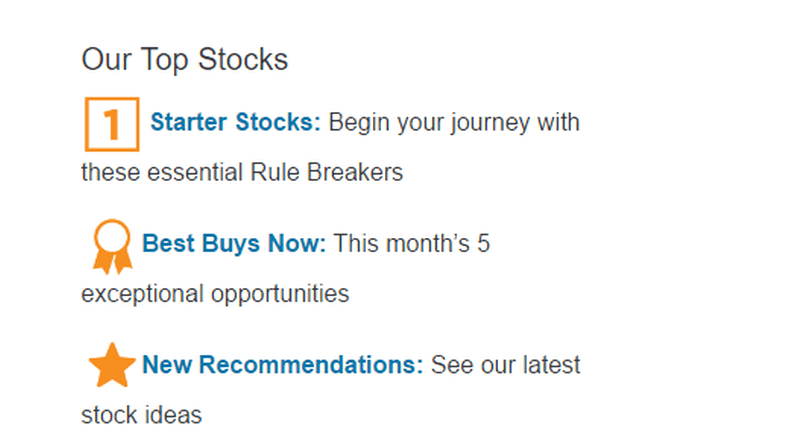This screenshot has height=448, width=806.
Task: Click the text 'See our latest'
Action: [x=505, y=365]
